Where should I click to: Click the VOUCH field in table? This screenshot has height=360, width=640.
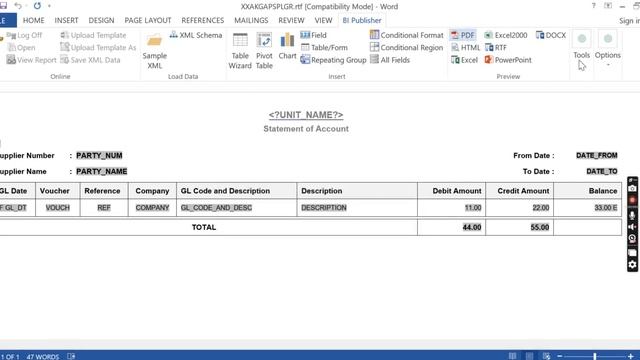tap(58, 208)
